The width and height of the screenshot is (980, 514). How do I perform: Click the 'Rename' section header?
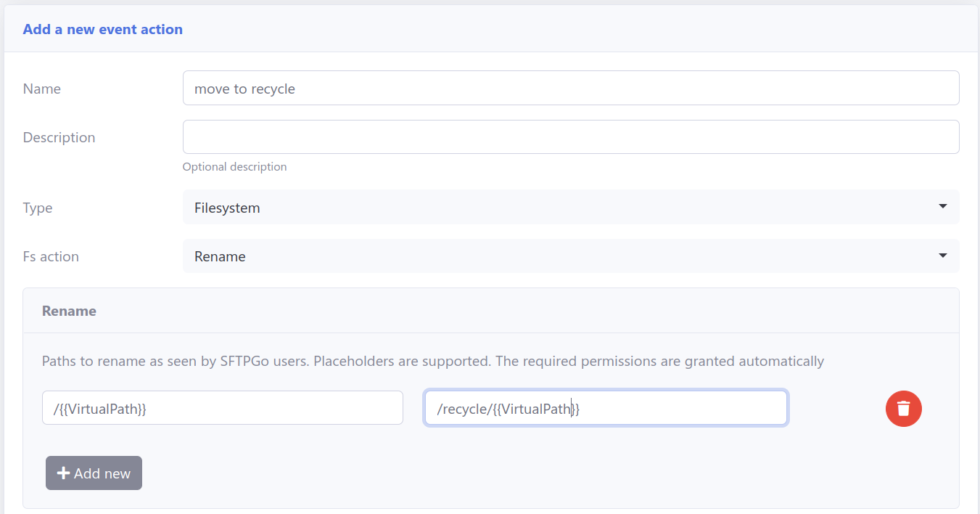pos(69,311)
